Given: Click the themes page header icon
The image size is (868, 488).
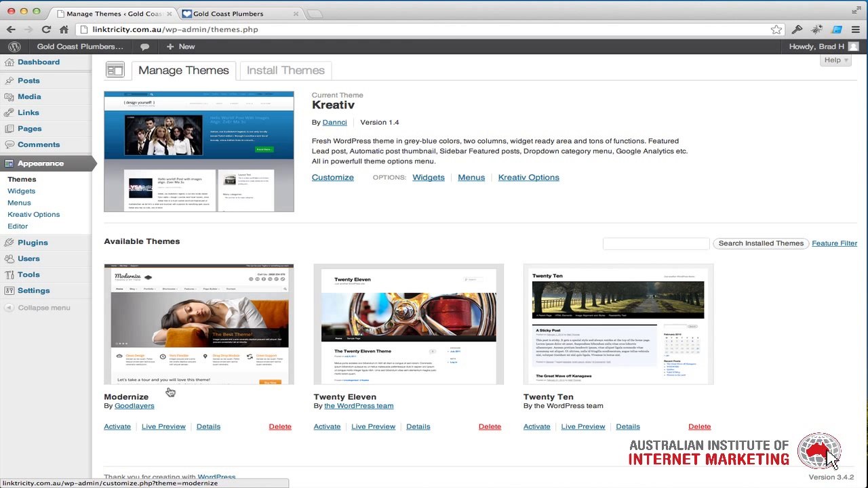Looking at the screenshot, I should (x=115, y=70).
